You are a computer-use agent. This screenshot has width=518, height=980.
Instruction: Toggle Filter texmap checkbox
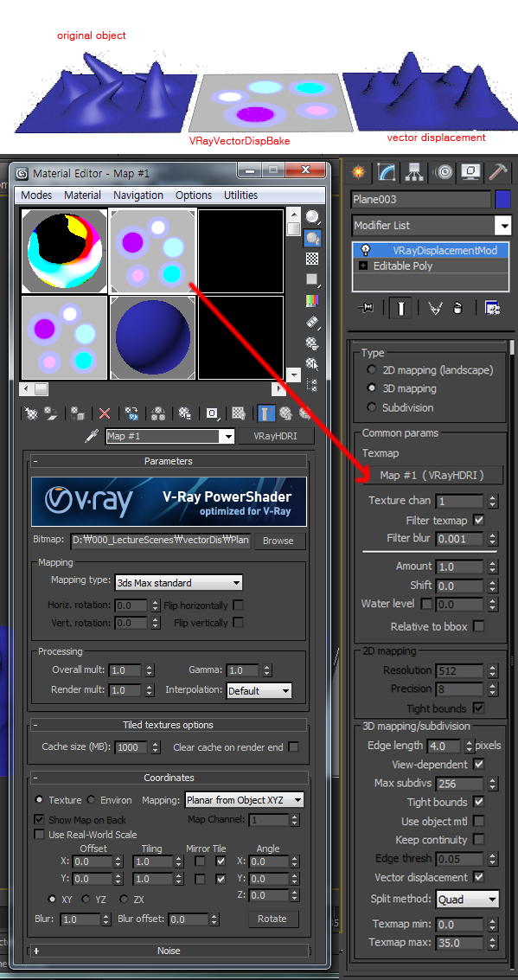click(479, 519)
